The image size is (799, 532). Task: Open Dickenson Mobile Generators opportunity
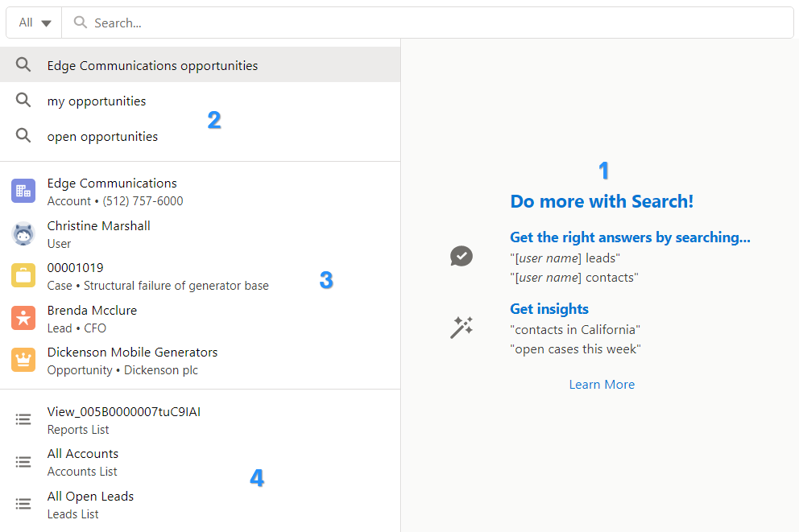tap(201, 361)
